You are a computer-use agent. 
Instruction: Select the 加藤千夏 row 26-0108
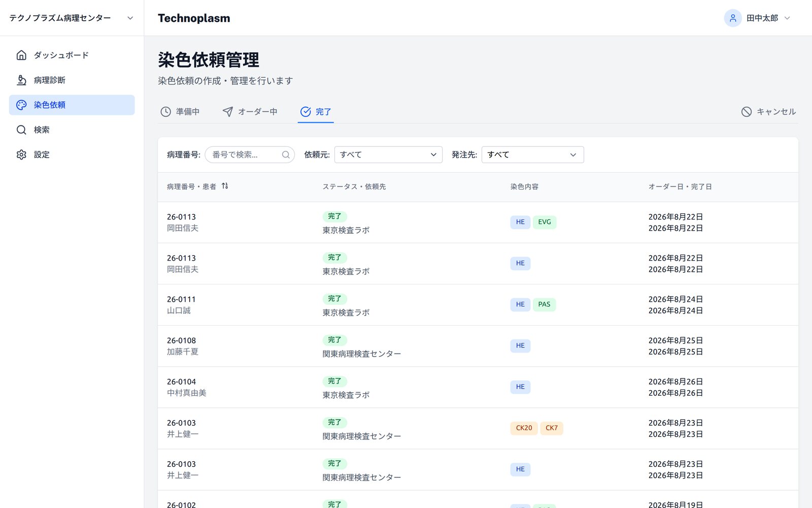[x=478, y=346]
